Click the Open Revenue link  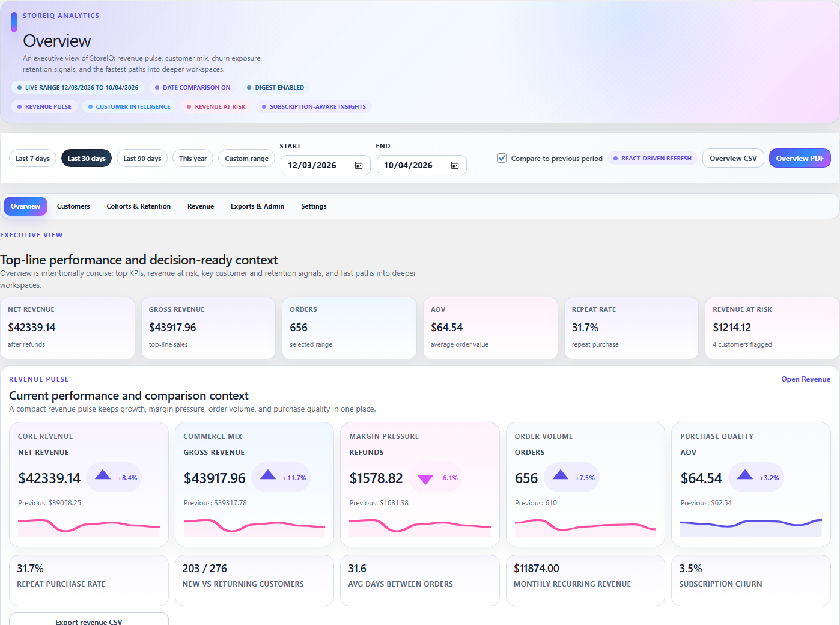click(806, 379)
